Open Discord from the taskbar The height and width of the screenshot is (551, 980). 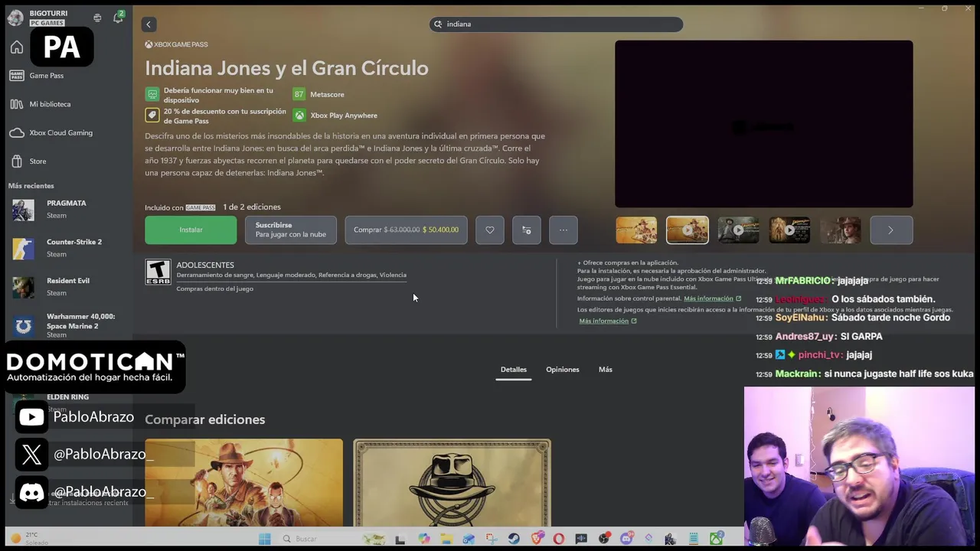[x=626, y=539]
